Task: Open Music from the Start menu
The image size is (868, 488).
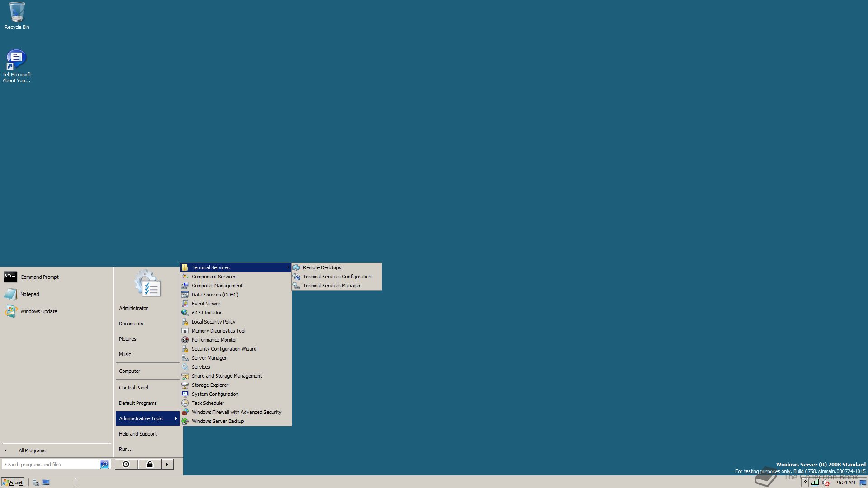Action: (125, 354)
